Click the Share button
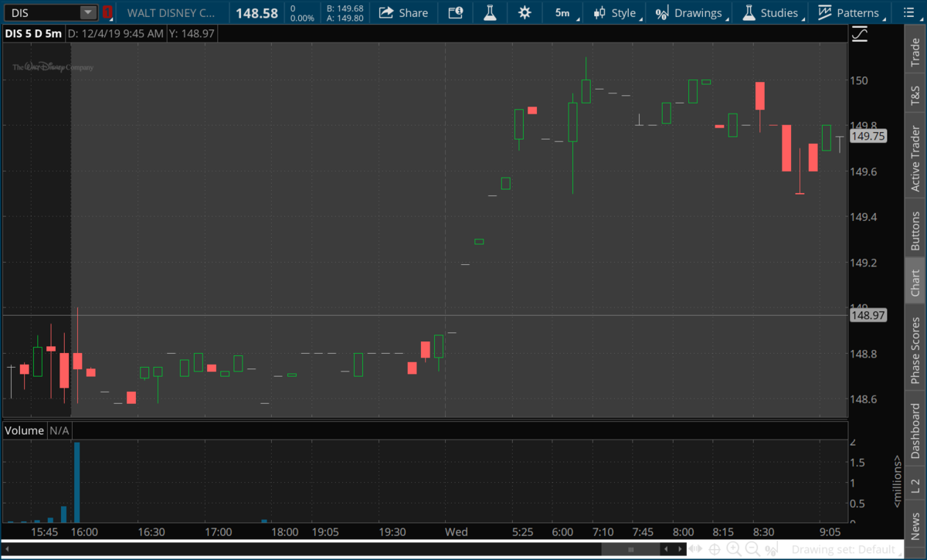The width and height of the screenshot is (927, 560). click(x=403, y=12)
